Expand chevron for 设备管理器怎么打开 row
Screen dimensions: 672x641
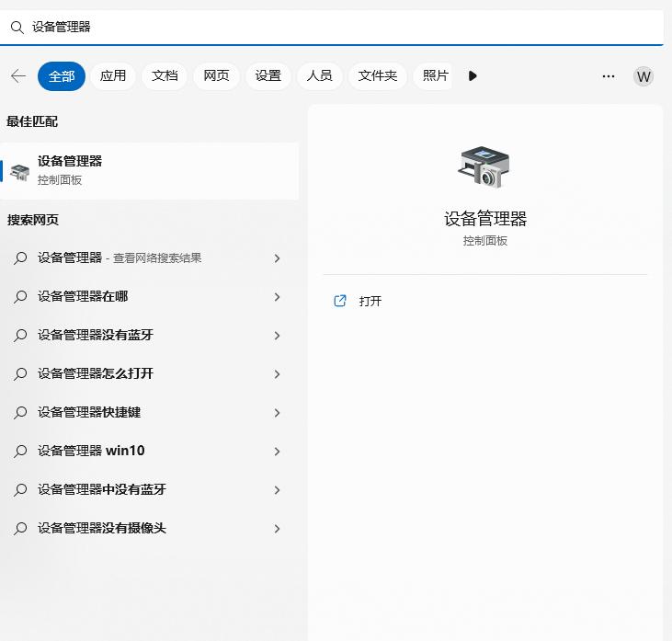click(x=277, y=374)
